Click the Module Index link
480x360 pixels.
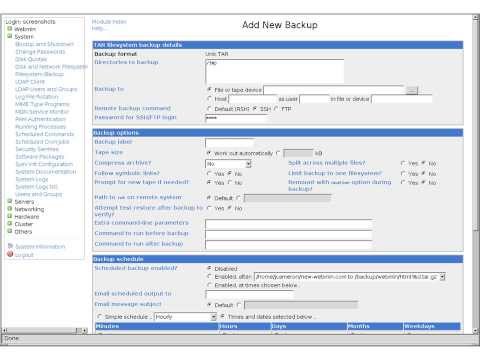click(x=109, y=22)
